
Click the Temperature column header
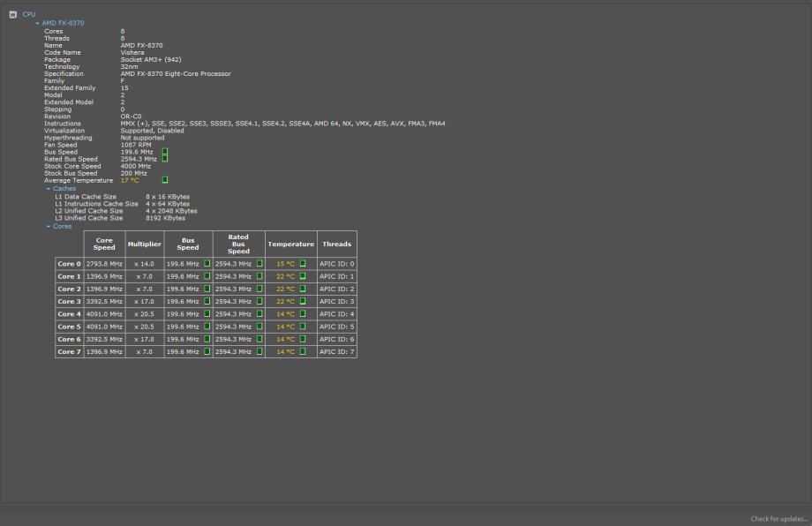pyautogui.click(x=290, y=244)
